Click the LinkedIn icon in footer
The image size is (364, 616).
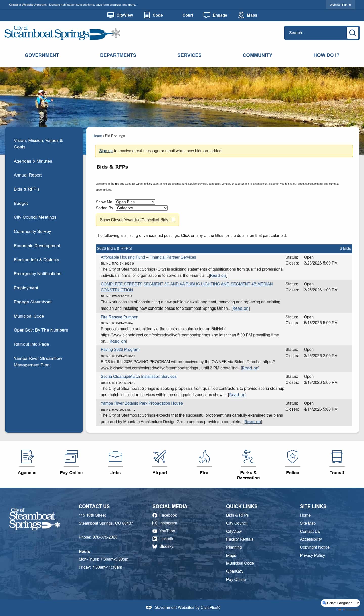155,539
